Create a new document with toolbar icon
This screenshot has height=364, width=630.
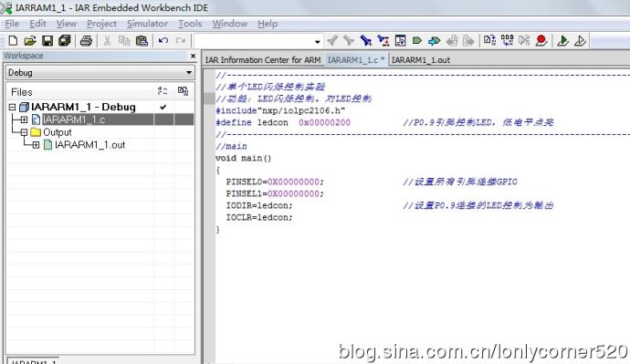coord(13,40)
